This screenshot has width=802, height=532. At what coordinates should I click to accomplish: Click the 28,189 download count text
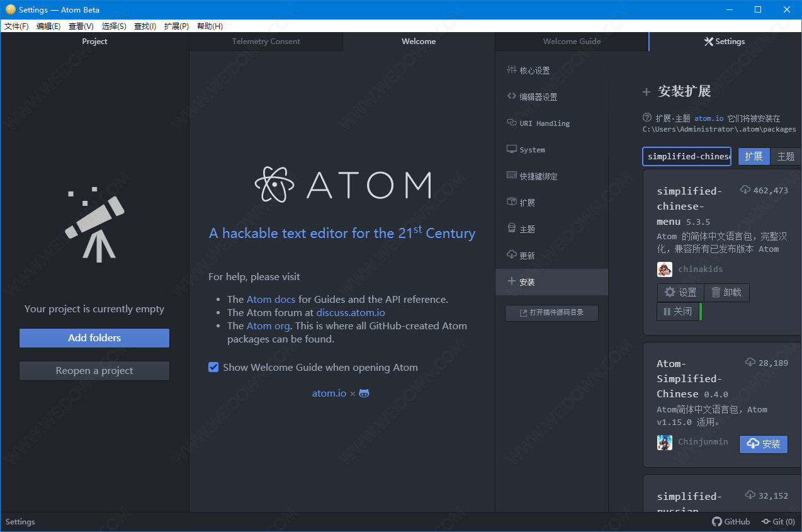pos(773,363)
